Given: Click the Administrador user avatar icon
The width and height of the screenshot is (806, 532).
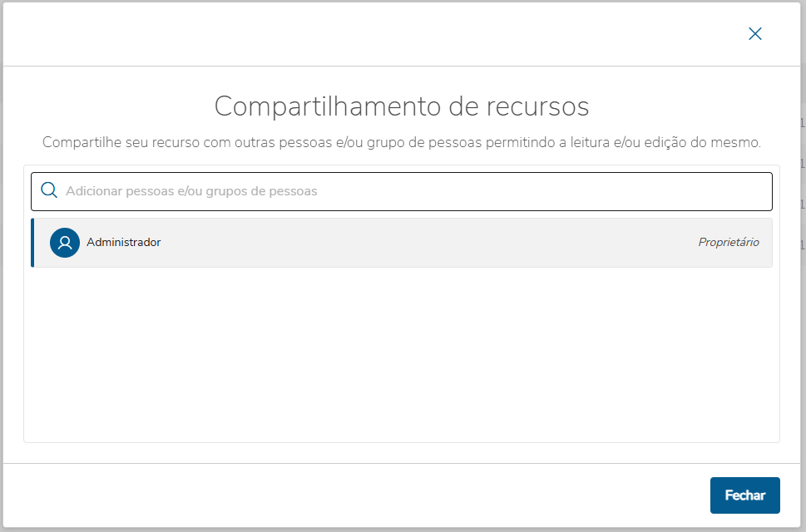Looking at the screenshot, I should (64, 243).
